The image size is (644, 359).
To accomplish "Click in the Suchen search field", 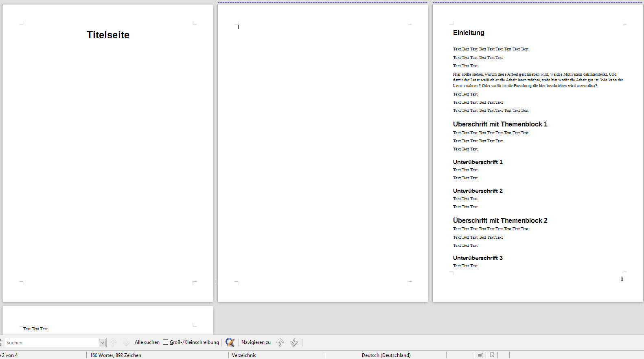I will pyautogui.click(x=51, y=343).
